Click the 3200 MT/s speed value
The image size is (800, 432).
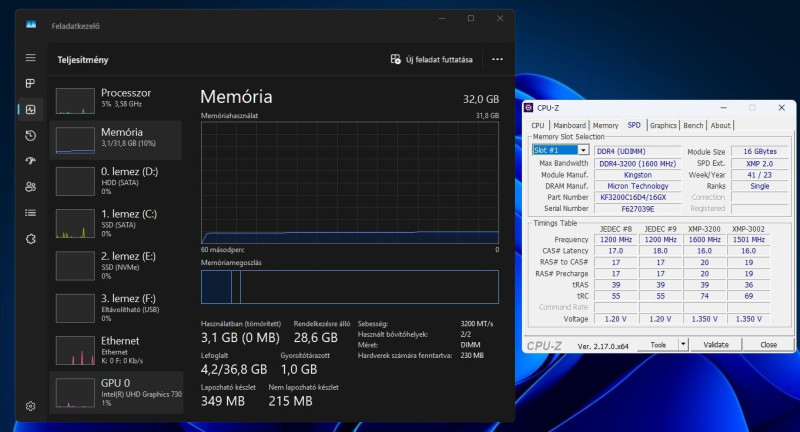point(477,323)
